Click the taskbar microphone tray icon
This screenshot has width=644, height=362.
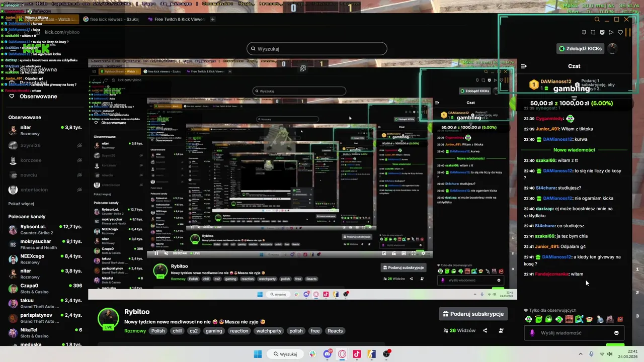tap(591, 354)
